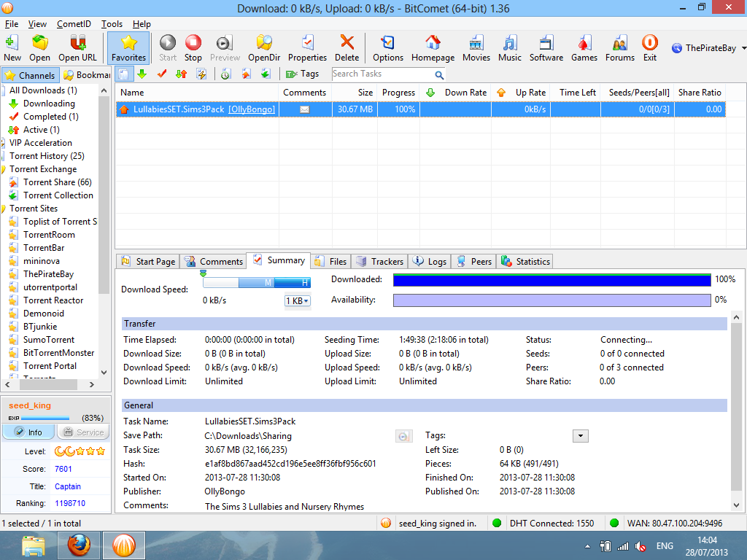This screenshot has height=560, width=747.
Task: Open the download speed unit dropdown
Action: (x=297, y=300)
